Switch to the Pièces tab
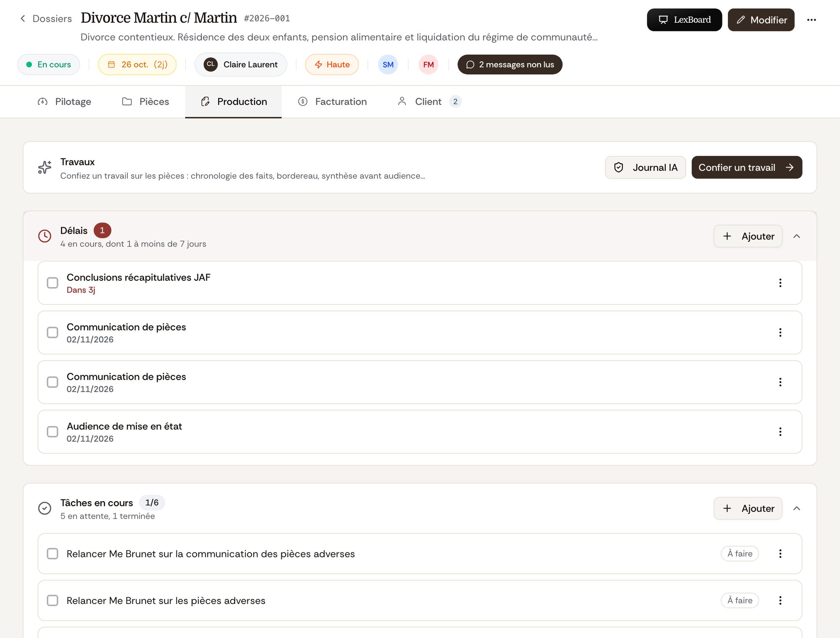 tap(145, 102)
